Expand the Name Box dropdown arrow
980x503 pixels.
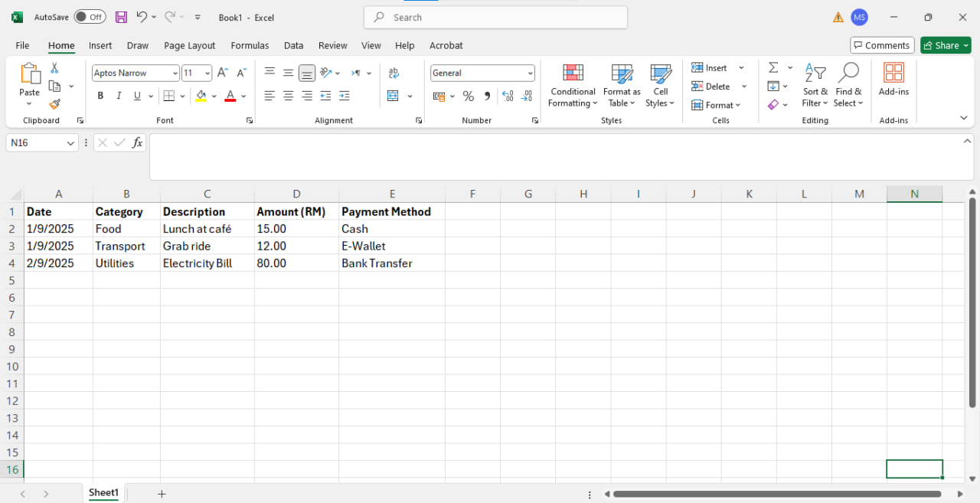coord(70,142)
